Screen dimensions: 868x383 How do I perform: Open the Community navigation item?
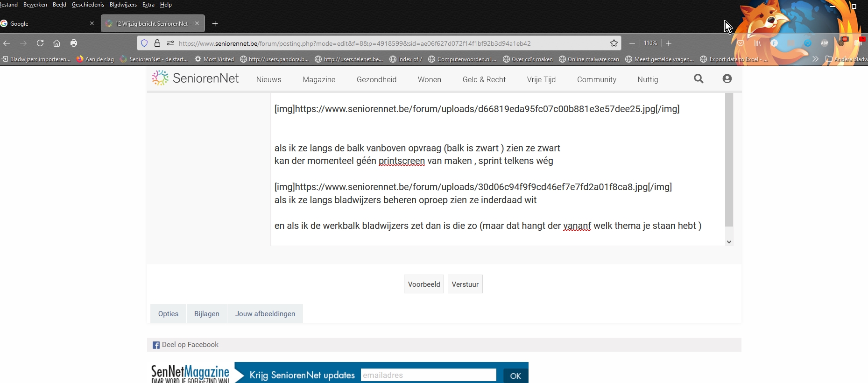tap(597, 79)
